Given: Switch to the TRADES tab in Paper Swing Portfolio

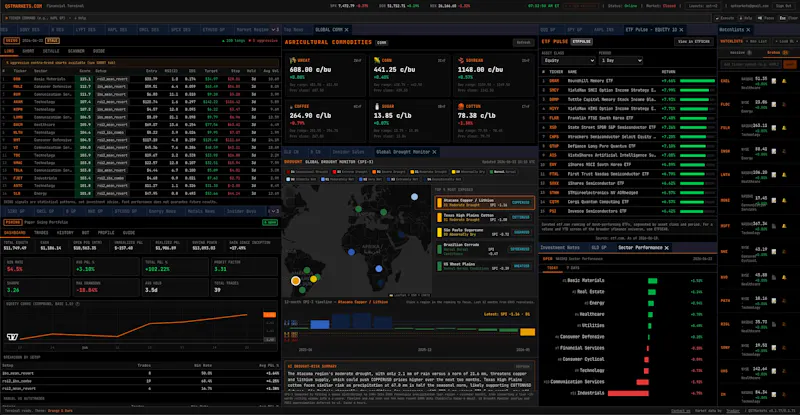Looking at the screenshot, I should 41,233.
